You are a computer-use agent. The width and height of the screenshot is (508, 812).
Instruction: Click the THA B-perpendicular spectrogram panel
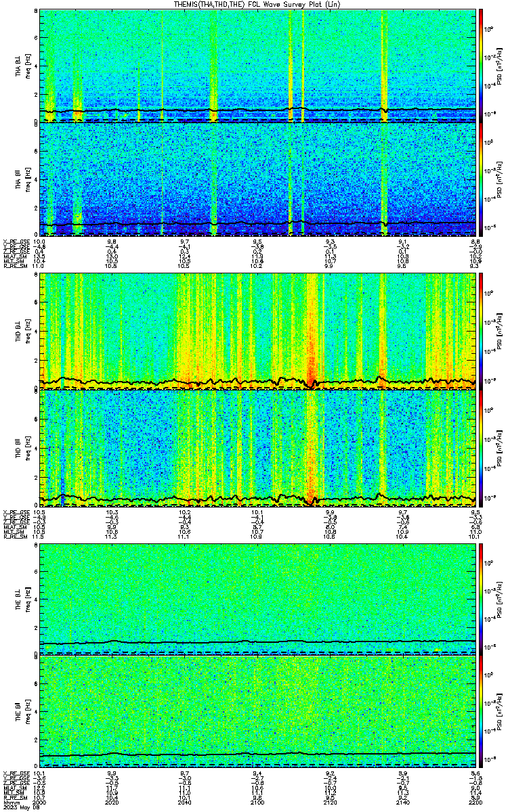click(x=258, y=66)
